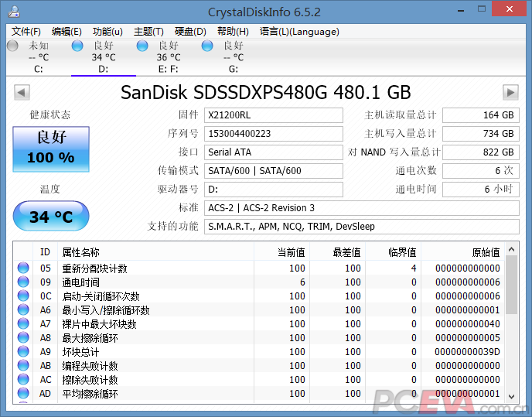
Task: Open the 语言(L)(Language) menu
Action: coord(299,32)
